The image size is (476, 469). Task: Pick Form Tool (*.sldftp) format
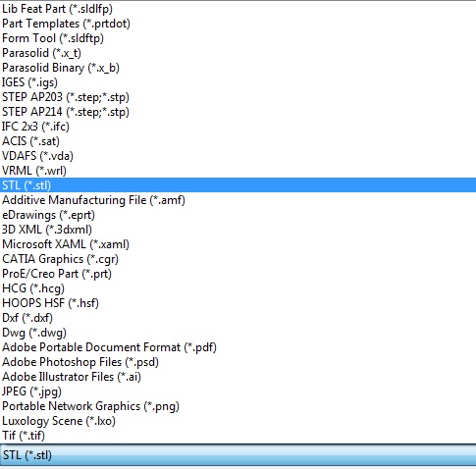(238, 38)
